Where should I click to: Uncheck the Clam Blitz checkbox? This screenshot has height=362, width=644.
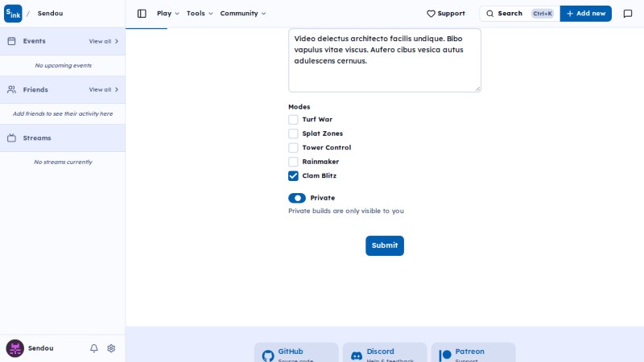coord(293,175)
